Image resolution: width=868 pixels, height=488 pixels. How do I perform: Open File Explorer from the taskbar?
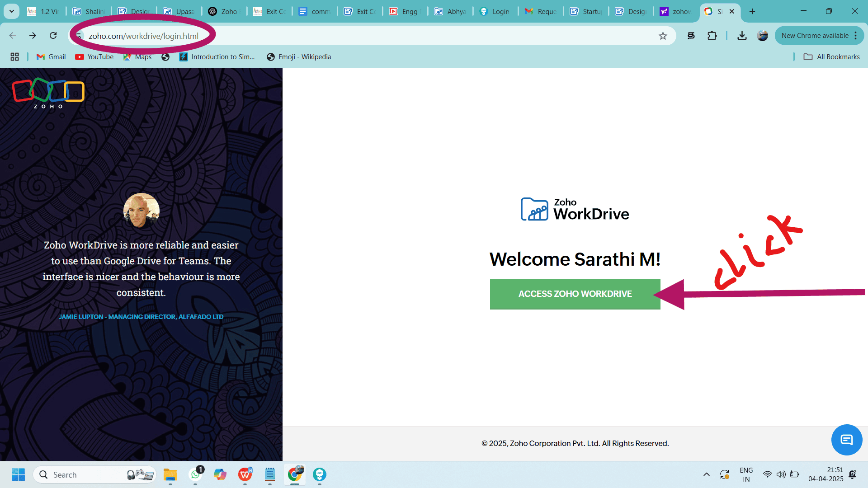170,474
